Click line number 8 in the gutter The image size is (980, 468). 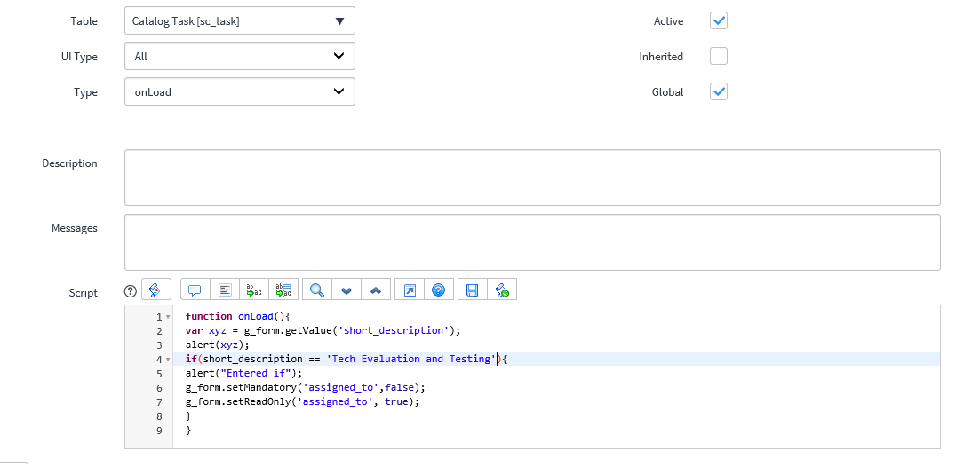point(160,416)
